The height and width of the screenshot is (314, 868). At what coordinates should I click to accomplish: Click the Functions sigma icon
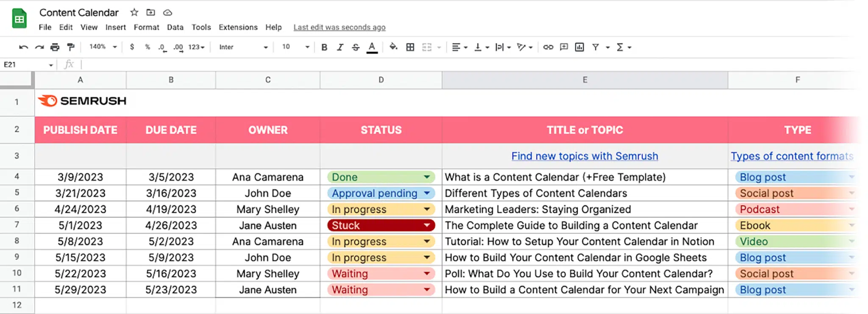[x=620, y=47]
